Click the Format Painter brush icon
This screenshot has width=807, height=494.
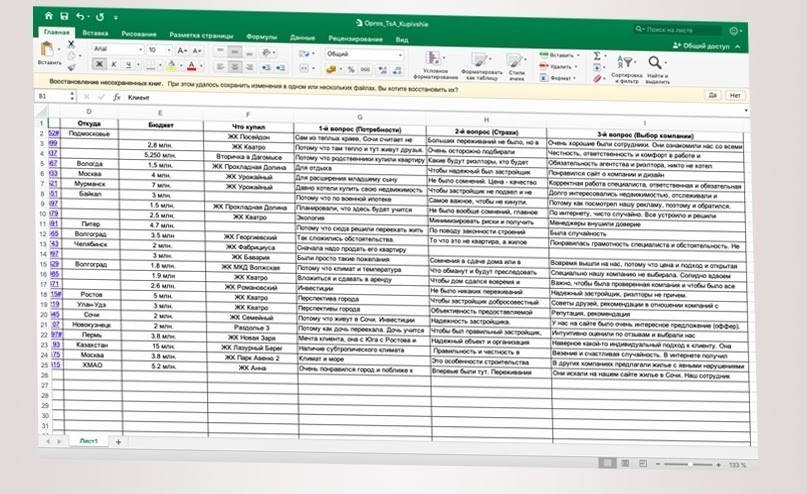pyautogui.click(x=72, y=67)
